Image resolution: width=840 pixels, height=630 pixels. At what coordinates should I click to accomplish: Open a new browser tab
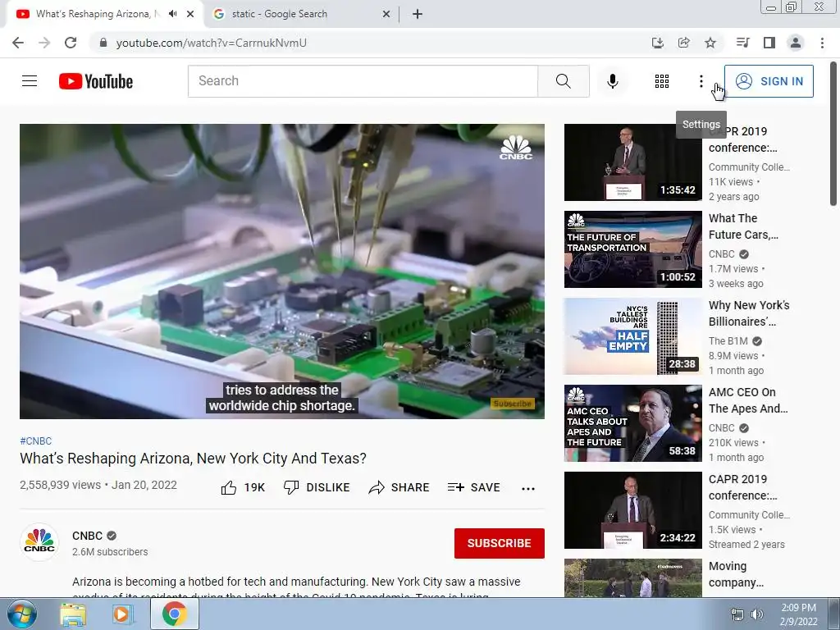click(x=418, y=14)
